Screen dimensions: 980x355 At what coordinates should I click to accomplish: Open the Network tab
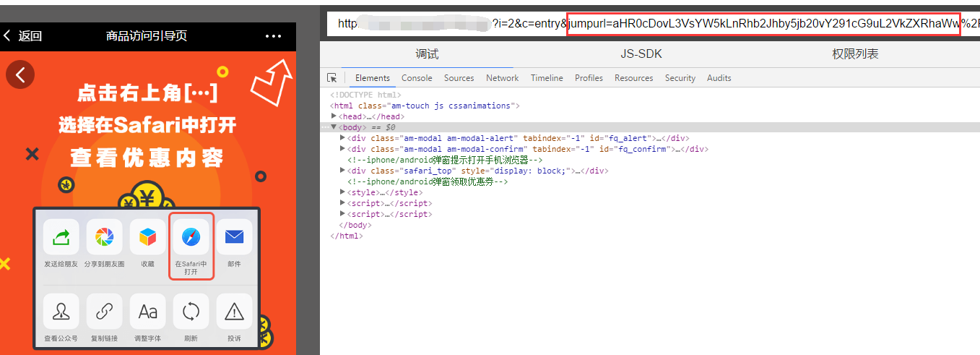pos(503,78)
